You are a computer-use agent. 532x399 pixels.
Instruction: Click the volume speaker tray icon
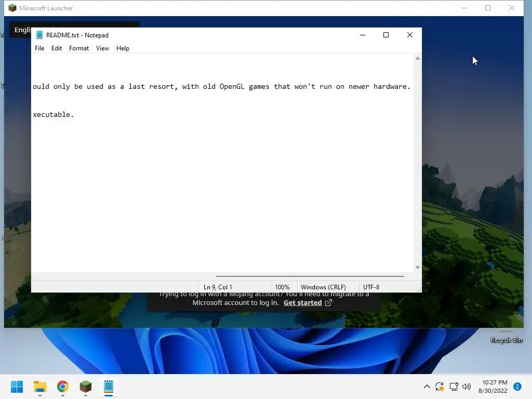467,387
